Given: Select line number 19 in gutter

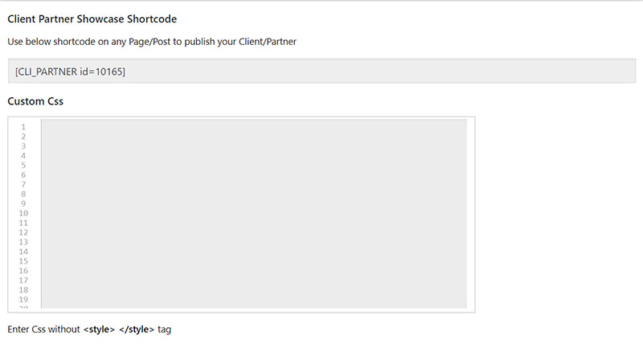Looking at the screenshot, I should click(x=23, y=300).
